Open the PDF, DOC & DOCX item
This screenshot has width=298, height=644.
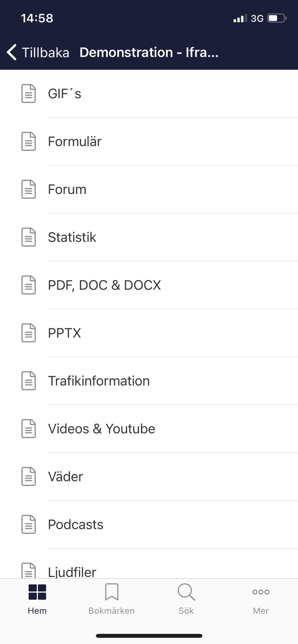[x=149, y=285]
